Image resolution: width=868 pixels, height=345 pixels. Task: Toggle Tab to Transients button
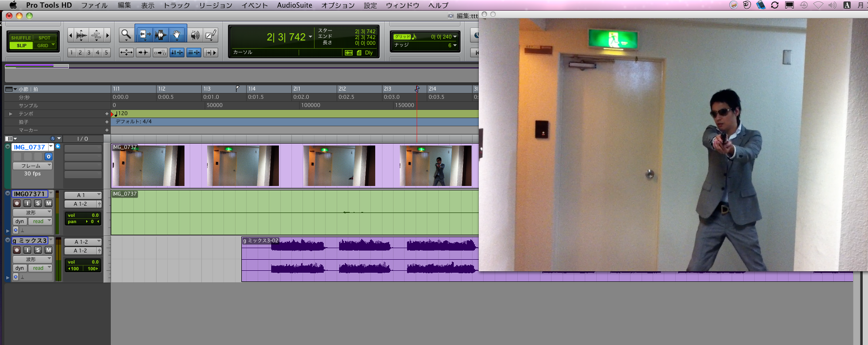143,53
